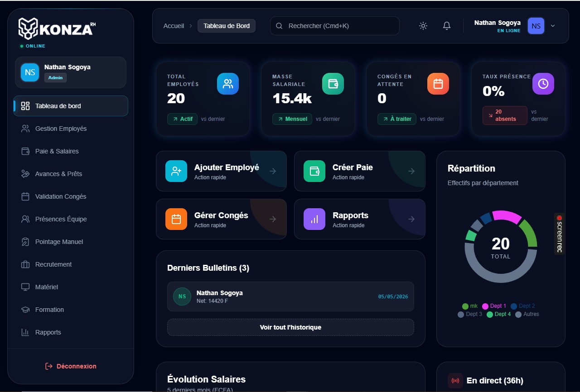
Task: Click Voir tout l'historique
Action: [x=290, y=327]
